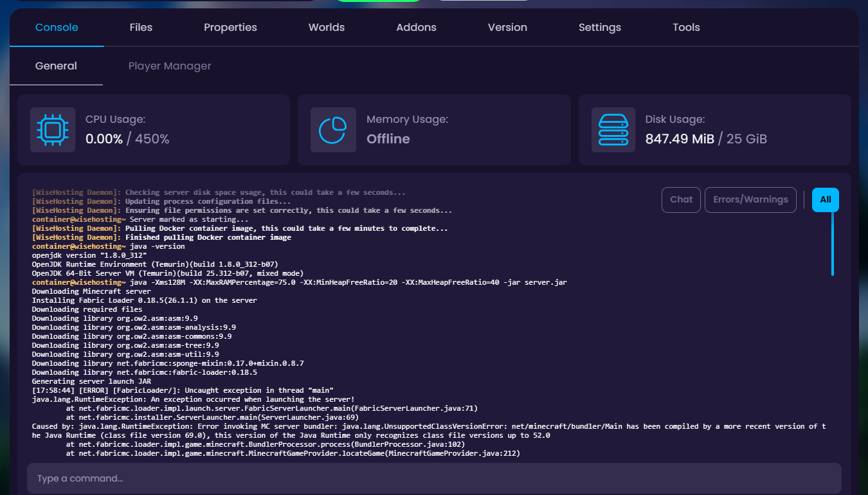
Task: Click "Finished pulling Docker container image" line
Action: (x=161, y=237)
